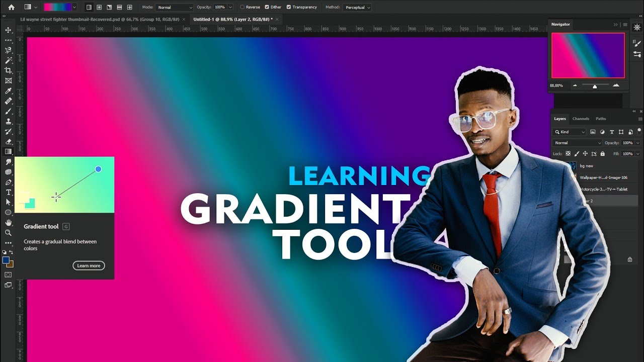Switch to the Channels tab
The image size is (644, 362).
(581, 119)
